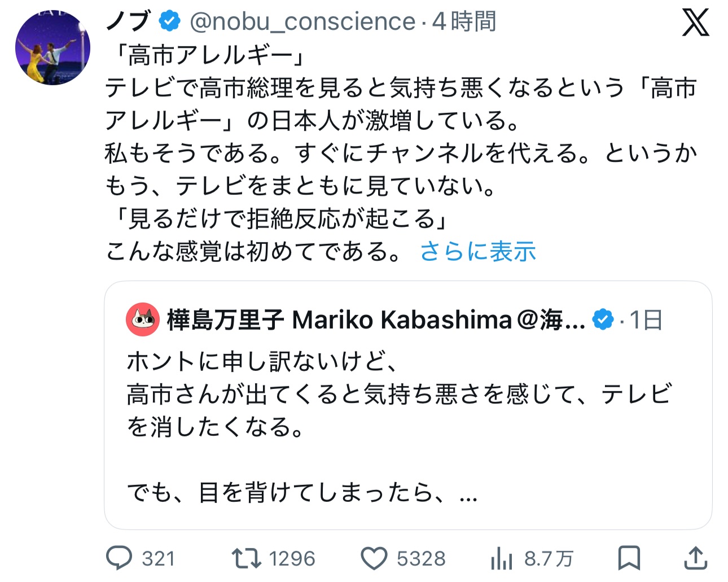Open the ノブ display name
Image resolution: width=728 pixels, height=582 pixels.
coord(128,21)
